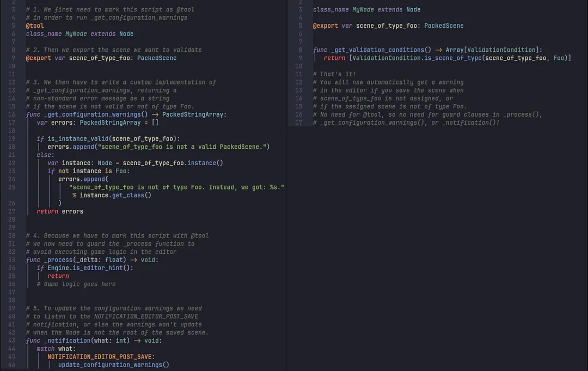The image size is (588, 371).
Task: Click the _notification function definition
Action: coord(94,340)
